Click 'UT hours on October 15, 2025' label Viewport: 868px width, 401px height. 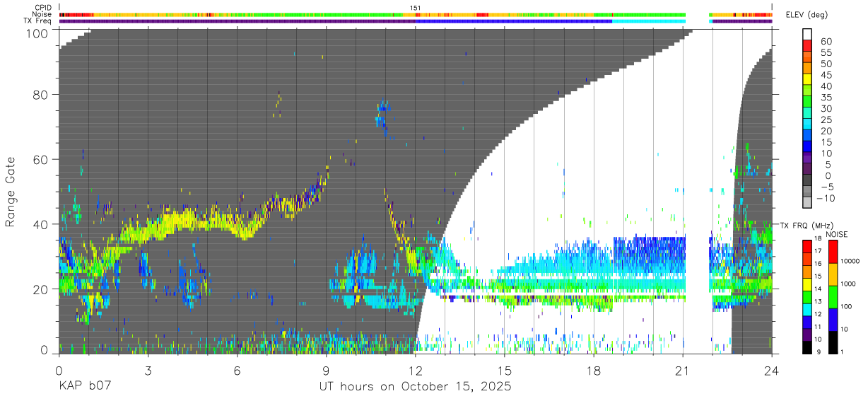[415, 387]
